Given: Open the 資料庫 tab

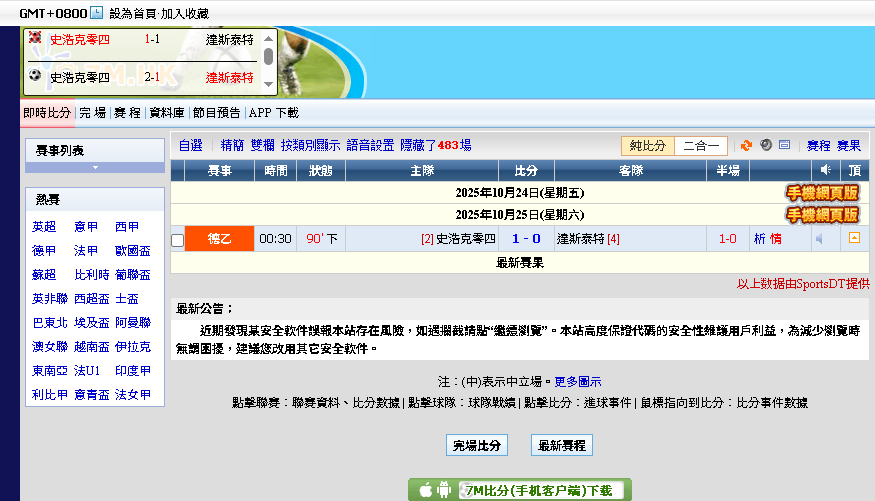Looking at the screenshot, I should pyautogui.click(x=166, y=113).
